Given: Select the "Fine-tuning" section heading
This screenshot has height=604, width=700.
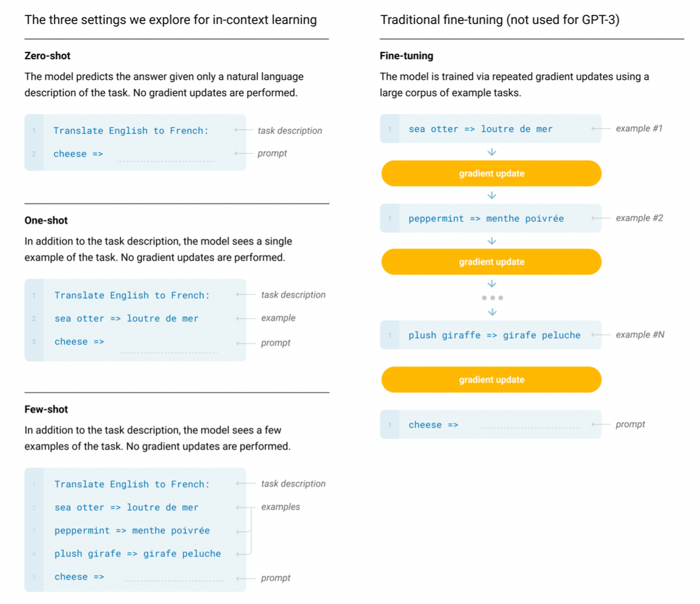Looking at the screenshot, I should tap(406, 56).
